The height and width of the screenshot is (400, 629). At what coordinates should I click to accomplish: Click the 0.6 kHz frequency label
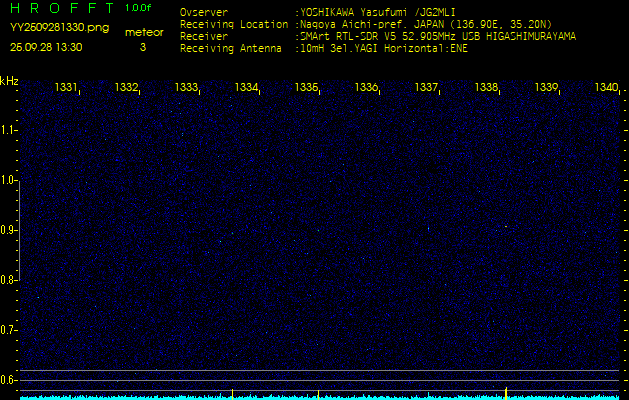point(9,379)
